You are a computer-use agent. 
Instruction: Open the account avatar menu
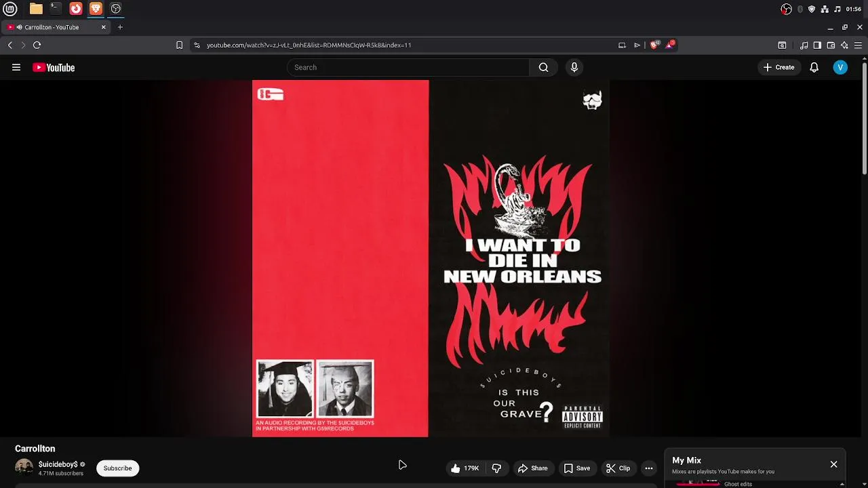point(840,67)
